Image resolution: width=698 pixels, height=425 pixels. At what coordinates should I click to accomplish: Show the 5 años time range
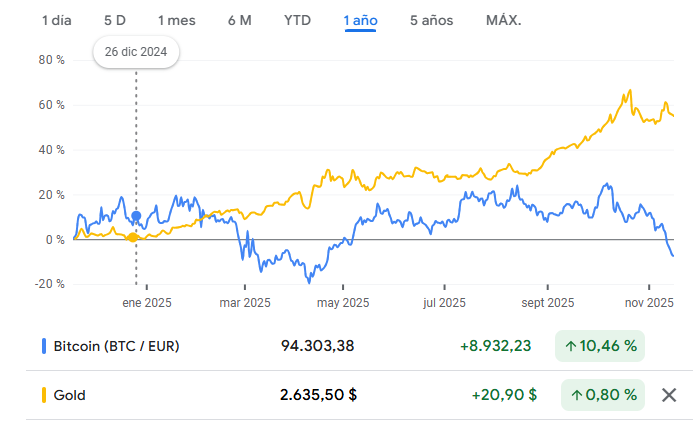point(431,20)
